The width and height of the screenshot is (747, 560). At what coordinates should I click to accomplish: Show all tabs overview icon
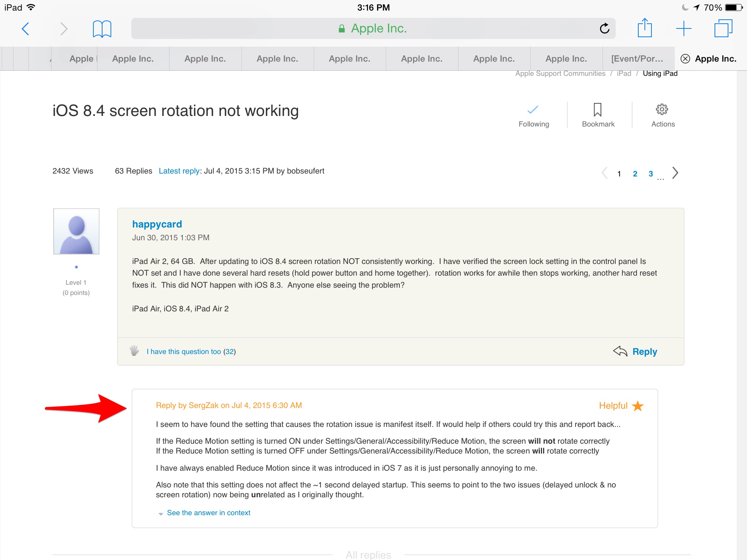pos(723,28)
